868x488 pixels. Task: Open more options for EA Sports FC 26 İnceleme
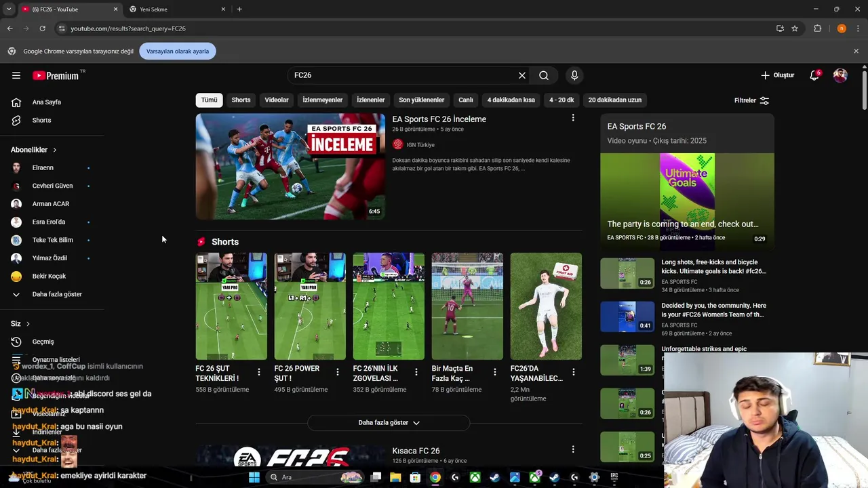click(573, 118)
